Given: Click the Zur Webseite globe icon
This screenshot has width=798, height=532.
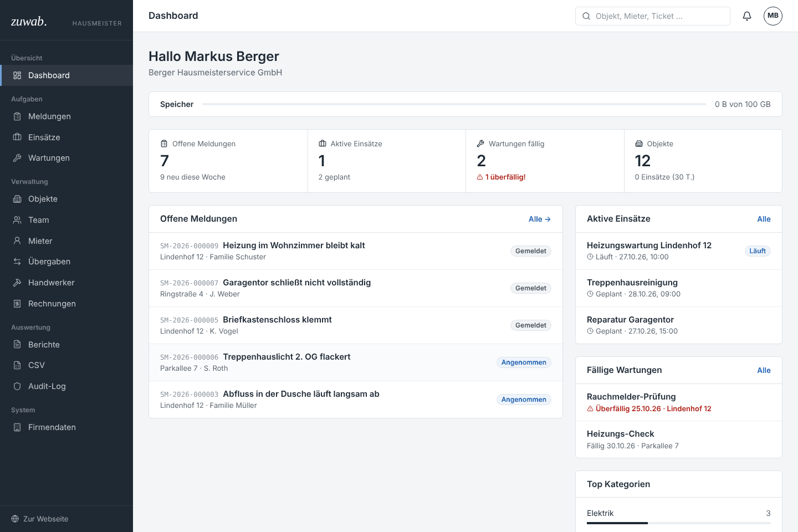Looking at the screenshot, I should click(15, 519).
